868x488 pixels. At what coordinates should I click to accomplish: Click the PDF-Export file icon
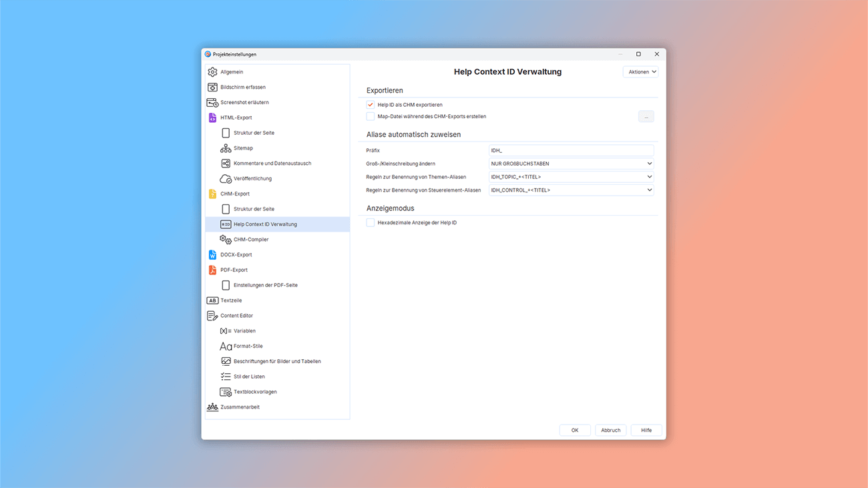point(212,270)
